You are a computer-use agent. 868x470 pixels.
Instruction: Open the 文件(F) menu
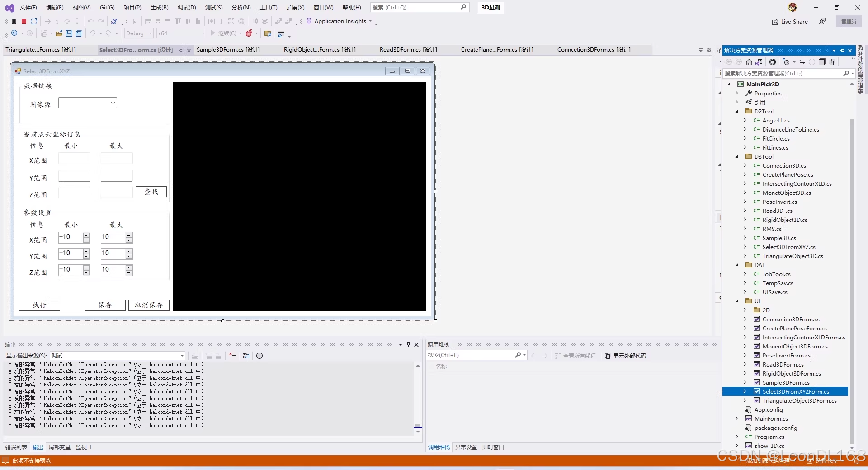point(28,8)
